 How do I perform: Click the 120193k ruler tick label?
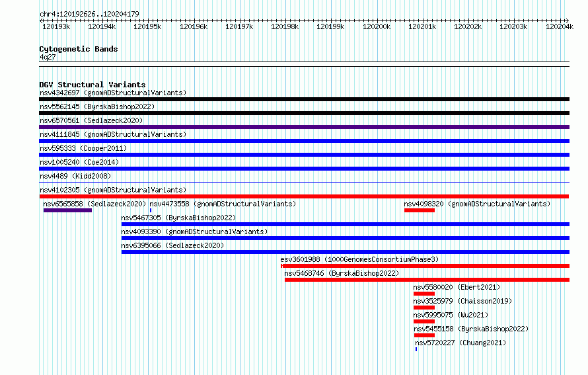click(56, 26)
